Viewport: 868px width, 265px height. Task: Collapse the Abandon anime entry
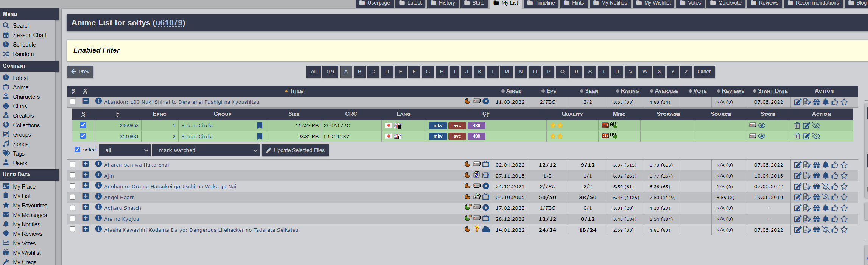pos(86,101)
